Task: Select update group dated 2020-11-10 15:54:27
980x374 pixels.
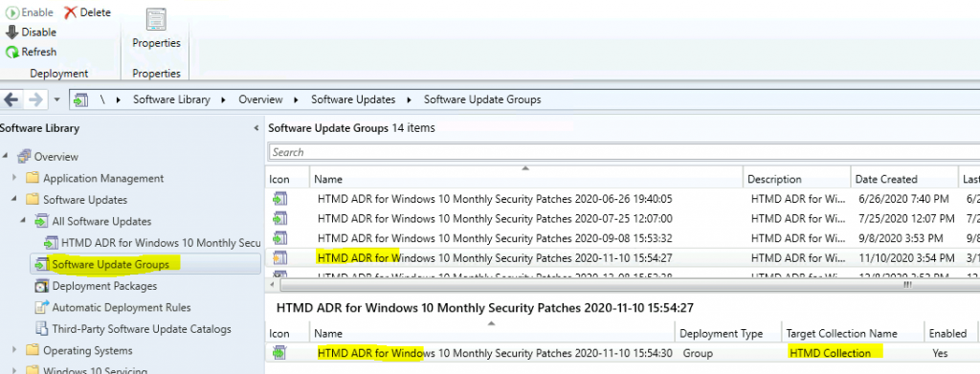Action: 495,257
